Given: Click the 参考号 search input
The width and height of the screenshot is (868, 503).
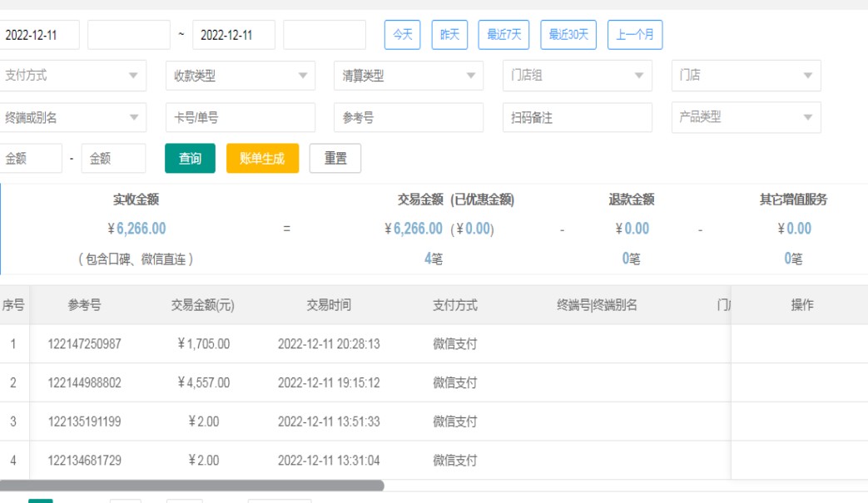Looking at the screenshot, I should 408,118.
